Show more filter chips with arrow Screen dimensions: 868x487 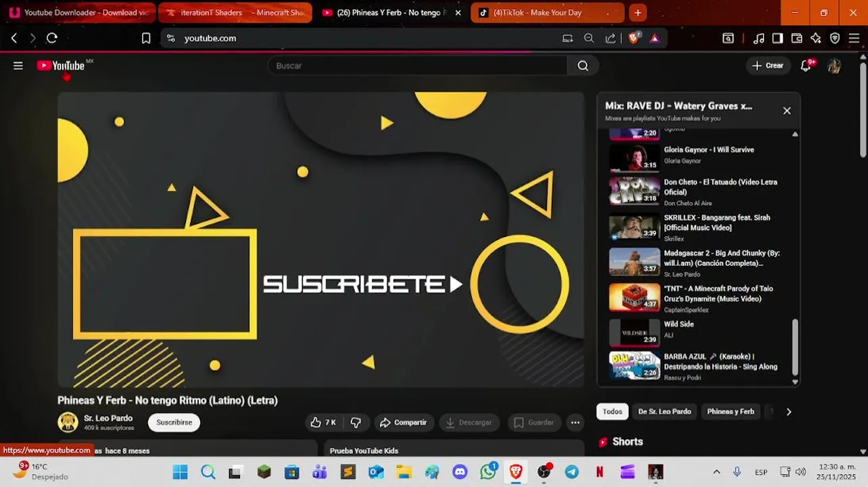[788, 411]
